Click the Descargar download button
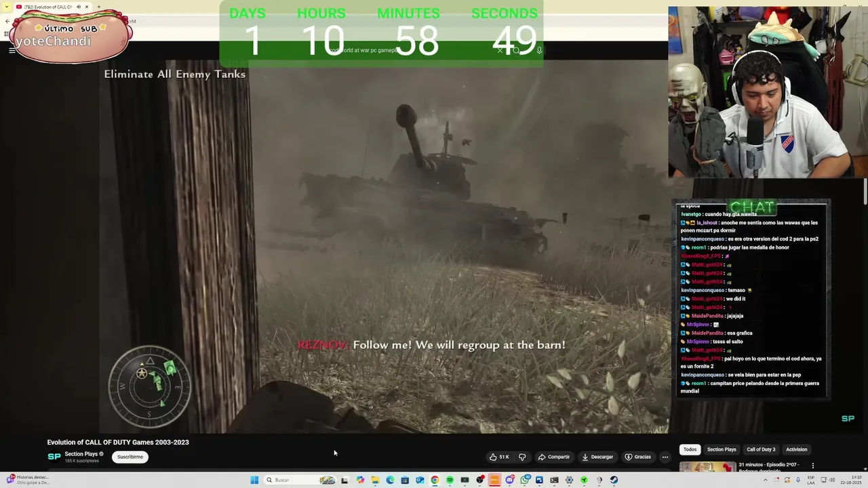The image size is (868, 488). click(x=597, y=457)
